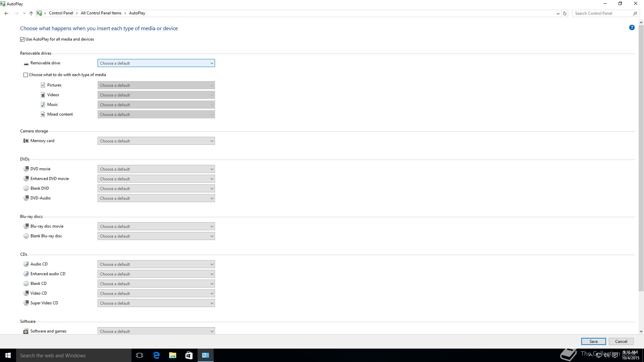The width and height of the screenshot is (644, 362).
Task: Navigate to All Control Panel Items breadcrumb
Action: tap(101, 13)
